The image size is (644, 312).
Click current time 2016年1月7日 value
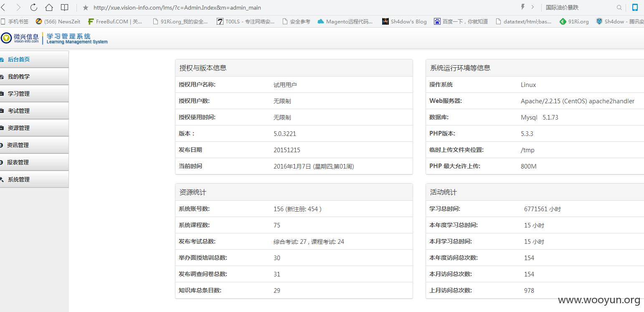tap(314, 166)
